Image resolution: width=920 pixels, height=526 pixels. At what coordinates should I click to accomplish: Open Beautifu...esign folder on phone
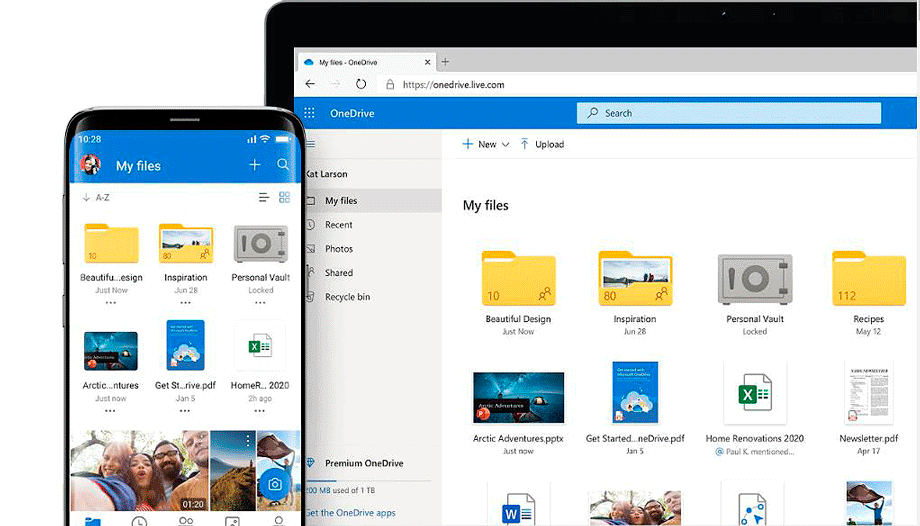pyautogui.click(x=111, y=243)
